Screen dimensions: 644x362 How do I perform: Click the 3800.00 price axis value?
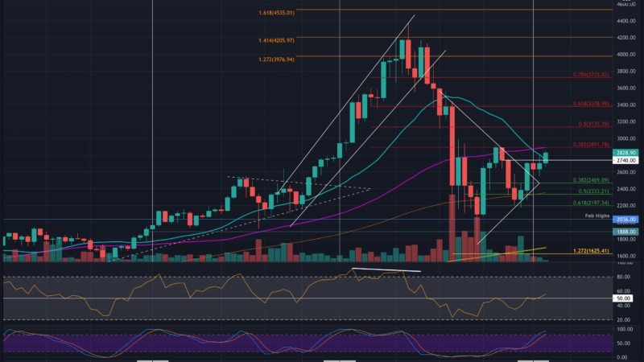pyautogui.click(x=626, y=72)
